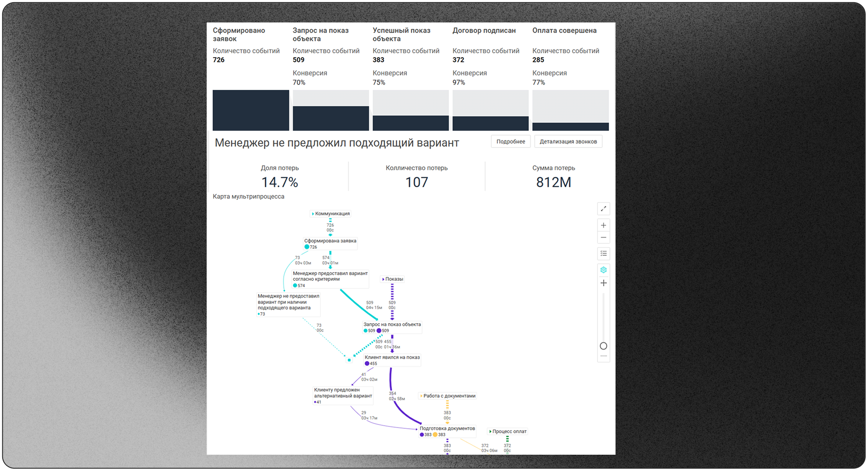Expand the Процесс оплат group
The width and height of the screenshot is (868, 471).
490,432
